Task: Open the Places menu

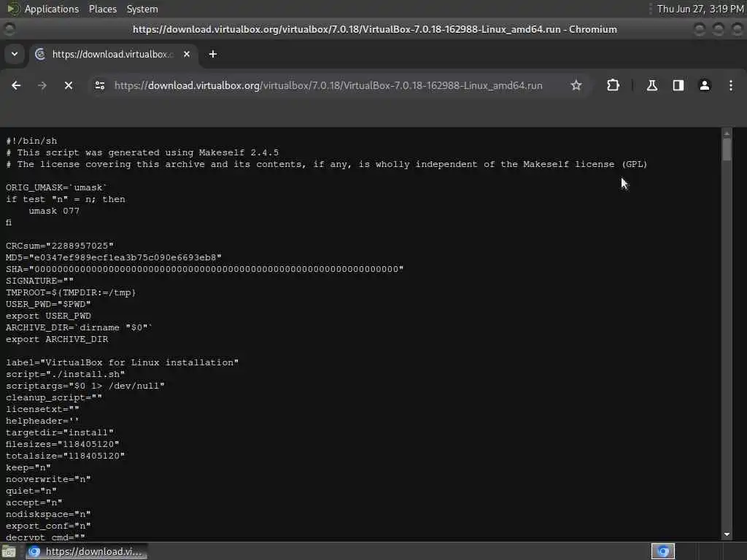Action: click(x=103, y=9)
